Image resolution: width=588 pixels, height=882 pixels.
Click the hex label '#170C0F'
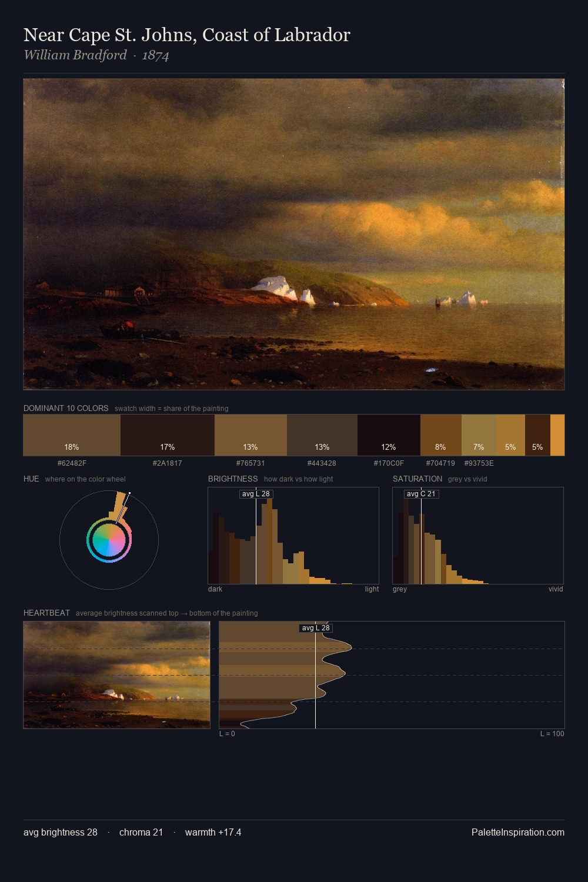click(389, 463)
